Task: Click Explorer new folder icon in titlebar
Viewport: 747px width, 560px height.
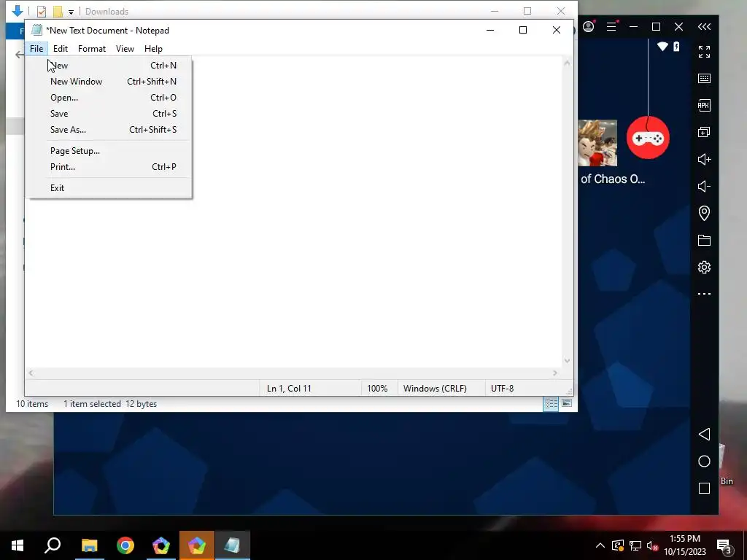Action: pos(58,11)
